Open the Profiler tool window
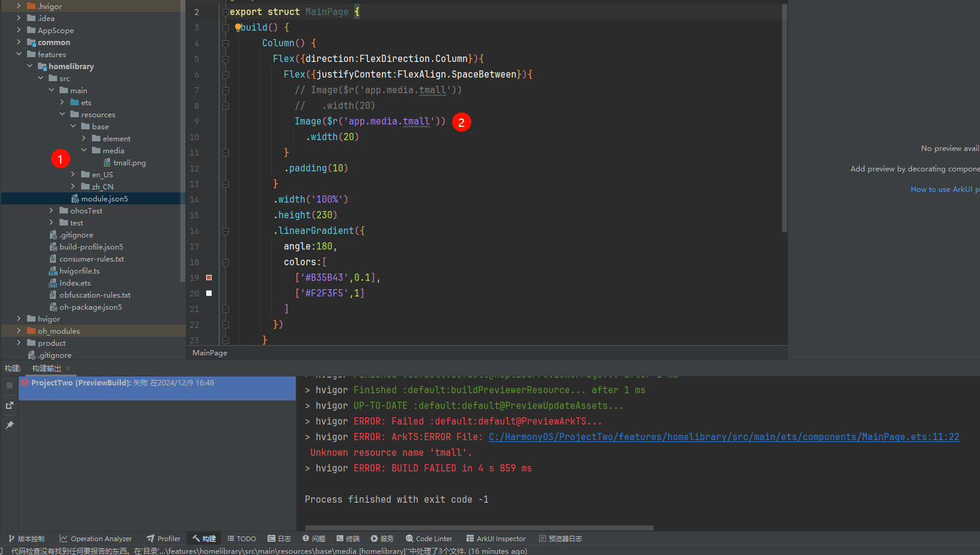 click(x=164, y=539)
